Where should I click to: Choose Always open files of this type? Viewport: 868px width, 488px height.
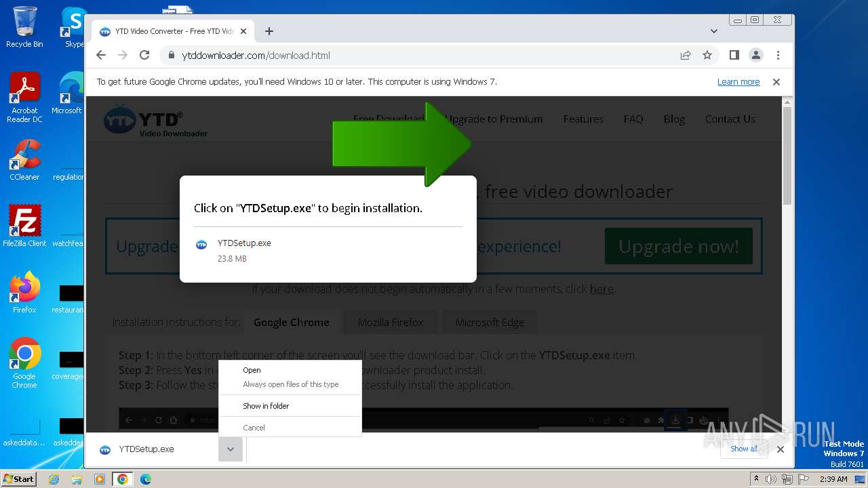tap(290, 384)
